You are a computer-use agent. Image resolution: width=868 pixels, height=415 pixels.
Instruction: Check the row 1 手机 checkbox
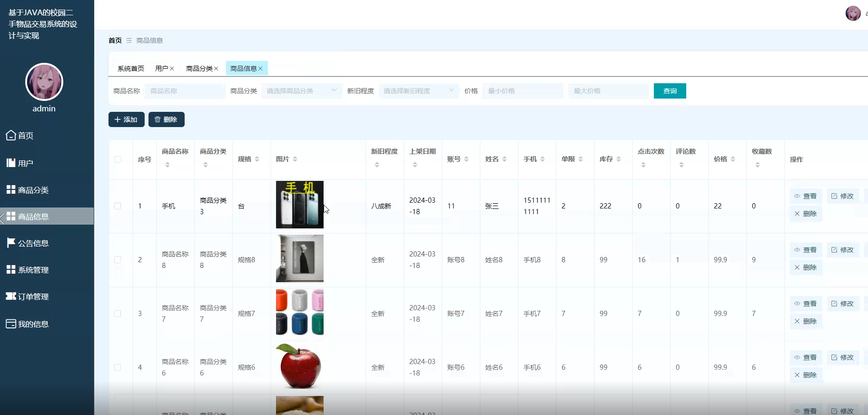tap(118, 206)
